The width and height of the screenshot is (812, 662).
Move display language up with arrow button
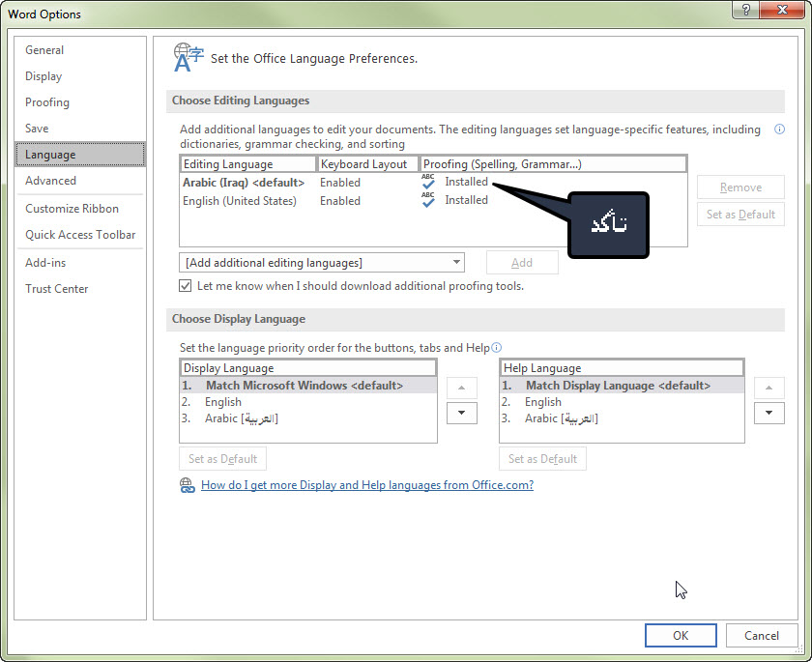coord(461,388)
